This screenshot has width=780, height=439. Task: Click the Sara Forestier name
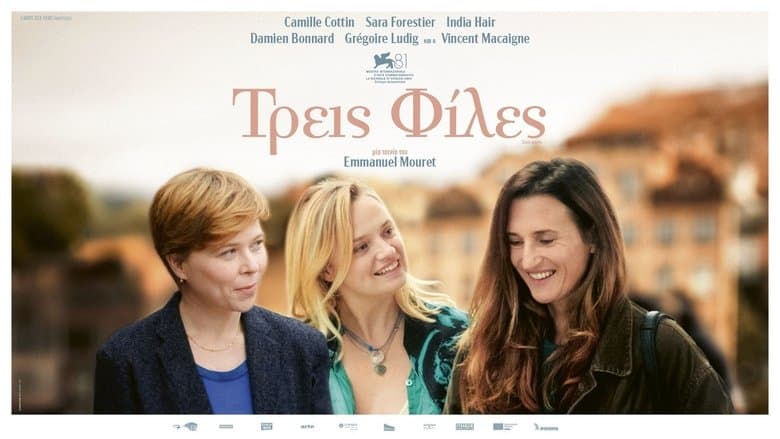[x=400, y=22]
